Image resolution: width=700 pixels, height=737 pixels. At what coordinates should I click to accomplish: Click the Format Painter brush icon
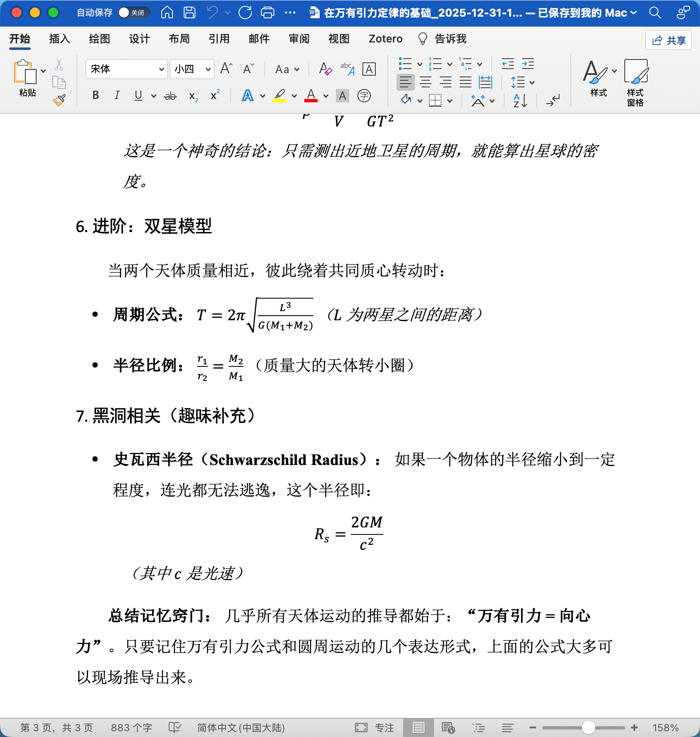(x=59, y=100)
